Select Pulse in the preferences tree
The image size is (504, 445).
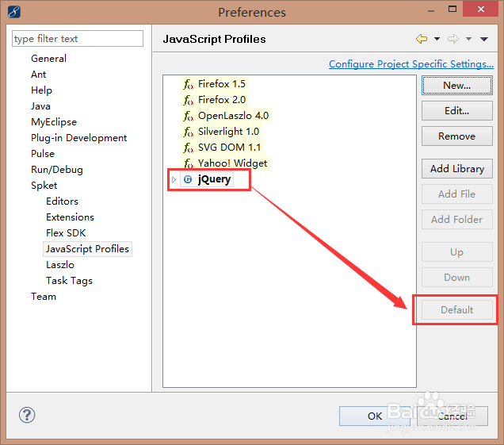(43, 153)
